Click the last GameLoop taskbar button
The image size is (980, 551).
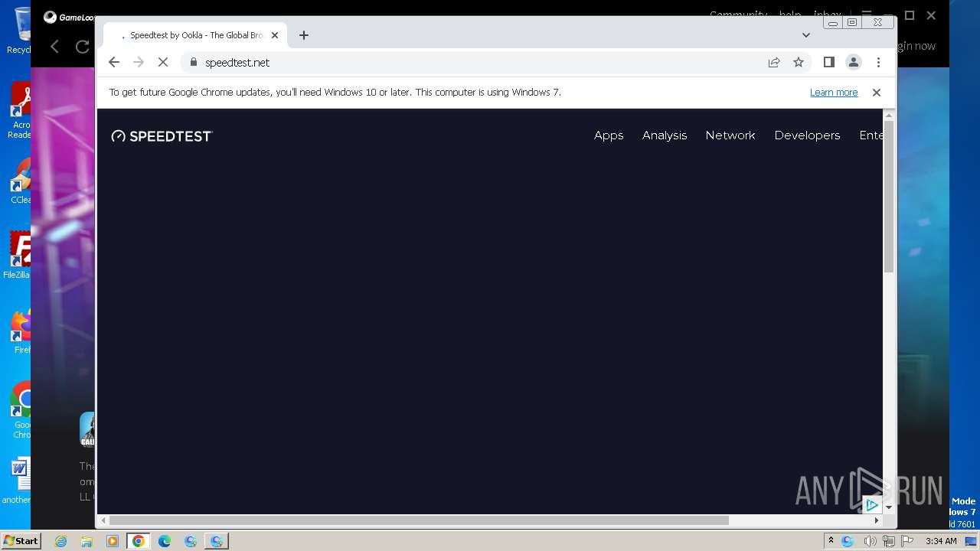coord(217,541)
